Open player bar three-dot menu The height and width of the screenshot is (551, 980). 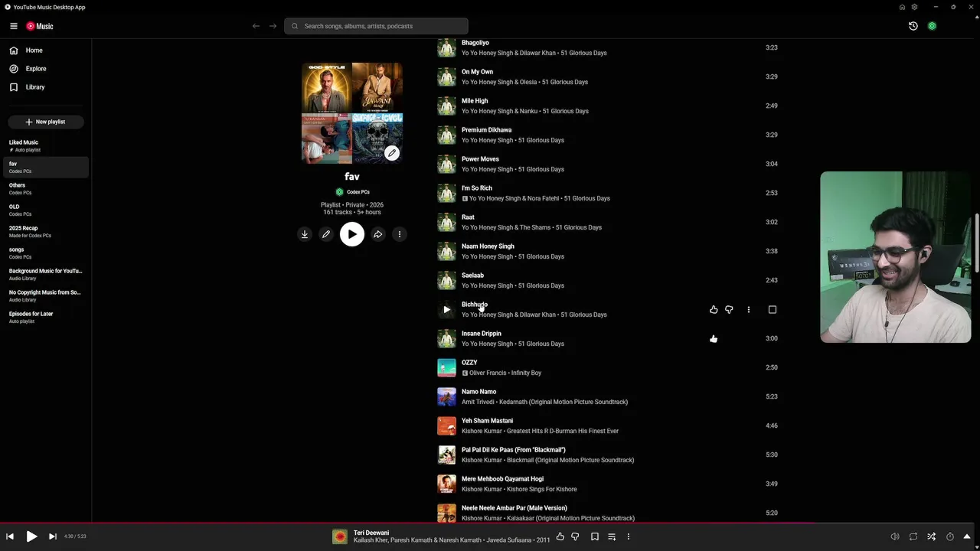pos(629,536)
